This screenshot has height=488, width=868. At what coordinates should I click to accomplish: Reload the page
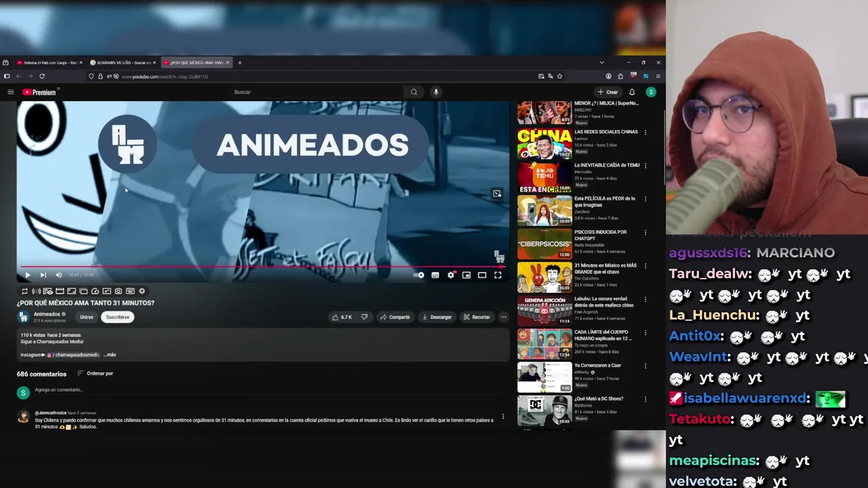coord(42,77)
